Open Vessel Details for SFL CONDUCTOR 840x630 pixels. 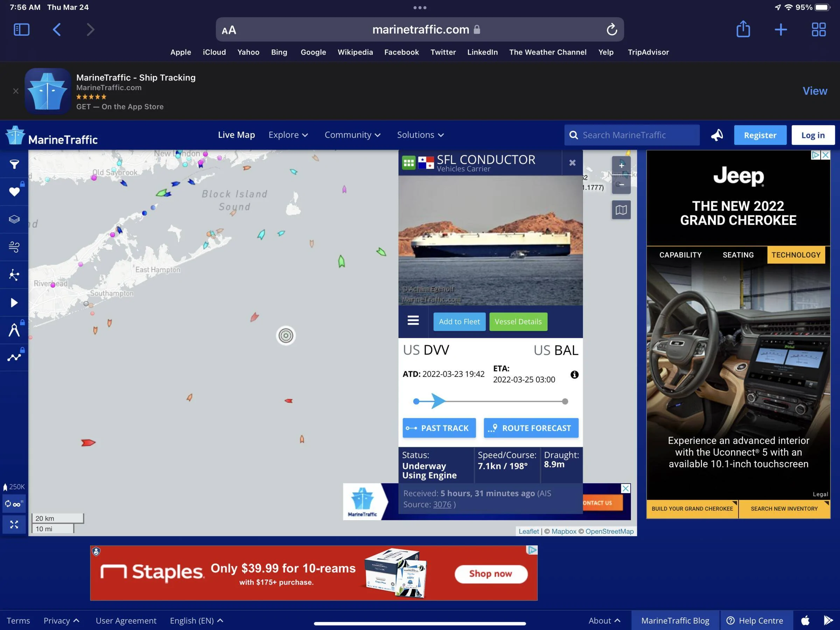tap(518, 322)
